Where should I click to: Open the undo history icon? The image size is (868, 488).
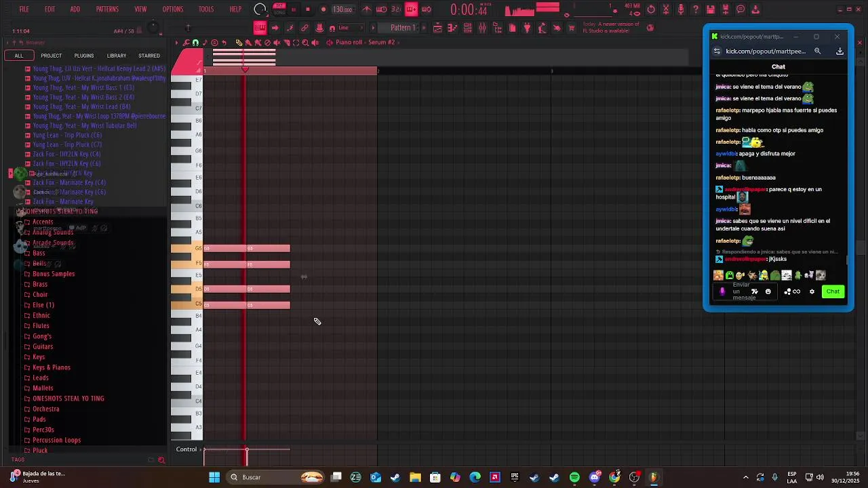[651, 9]
